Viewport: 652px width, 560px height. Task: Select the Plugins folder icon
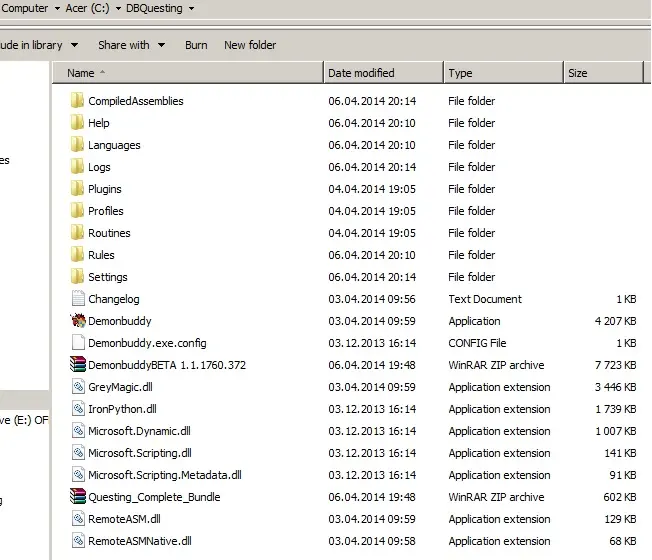79,189
